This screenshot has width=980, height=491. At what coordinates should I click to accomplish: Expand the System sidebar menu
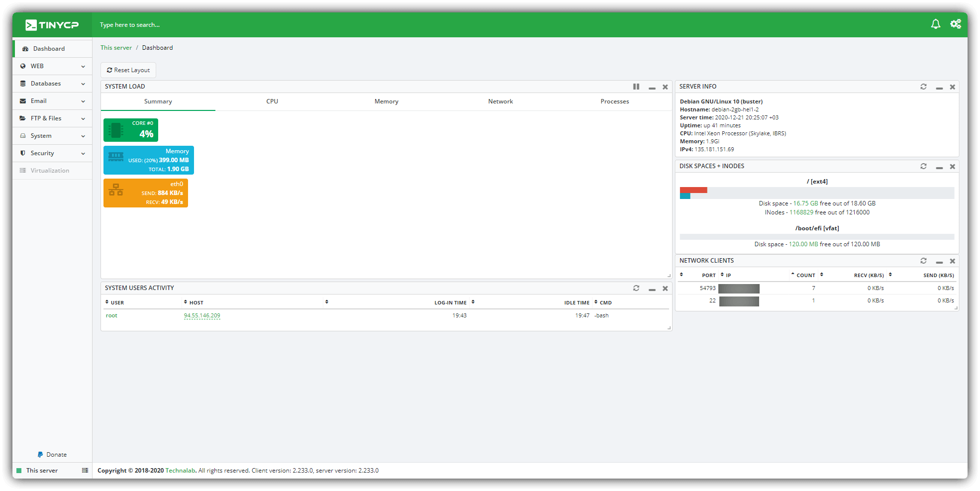pyautogui.click(x=52, y=136)
